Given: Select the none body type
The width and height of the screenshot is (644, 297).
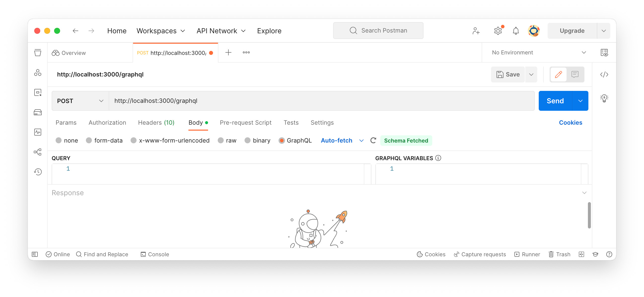Looking at the screenshot, I should point(59,140).
